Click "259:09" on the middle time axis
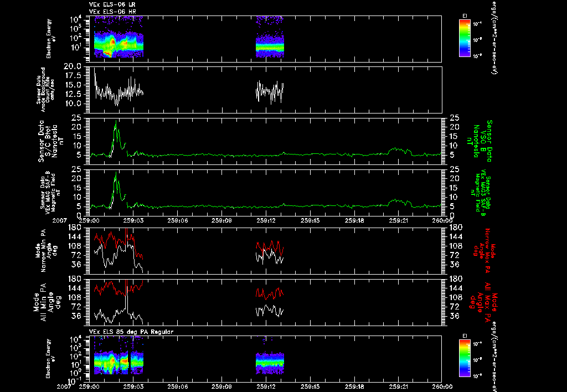Viewport: 567px width, 392px height. coord(221,220)
